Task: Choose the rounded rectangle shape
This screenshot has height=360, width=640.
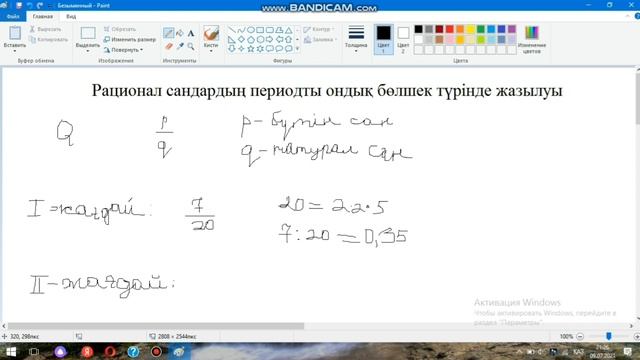Action: (x=269, y=30)
